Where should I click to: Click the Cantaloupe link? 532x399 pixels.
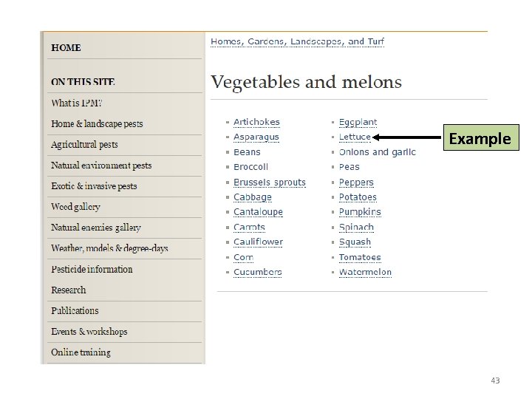point(258,212)
